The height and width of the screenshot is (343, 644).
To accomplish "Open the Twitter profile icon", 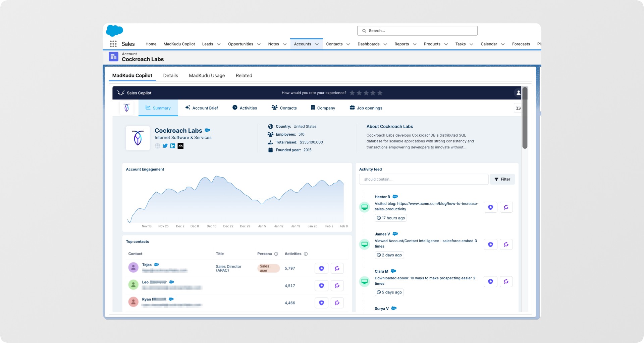I will 165,146.
